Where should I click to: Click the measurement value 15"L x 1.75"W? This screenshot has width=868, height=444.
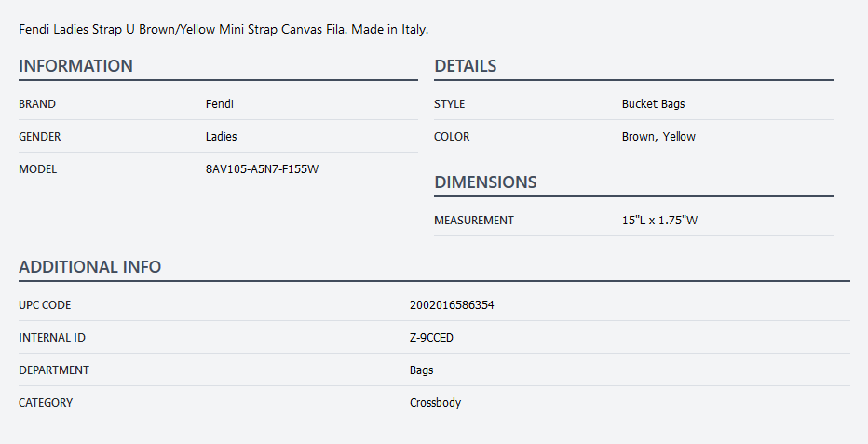point(659,221)
